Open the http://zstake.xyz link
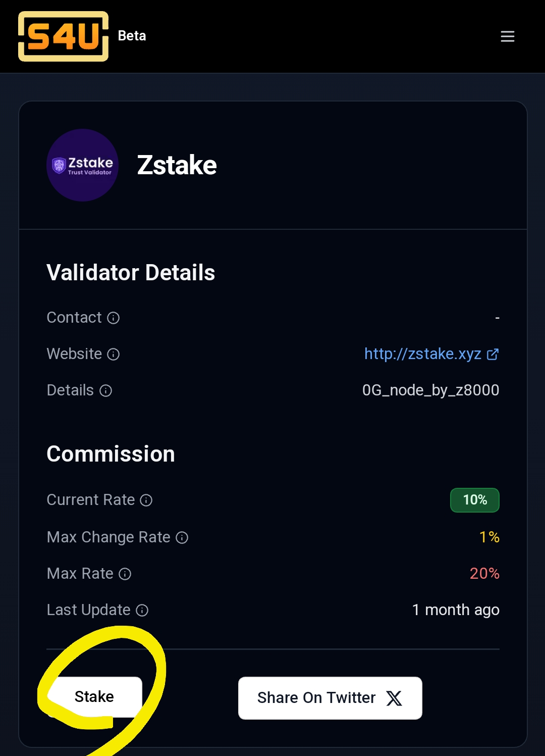The width and height of the screenshot is (545, 756). point(422,354)
